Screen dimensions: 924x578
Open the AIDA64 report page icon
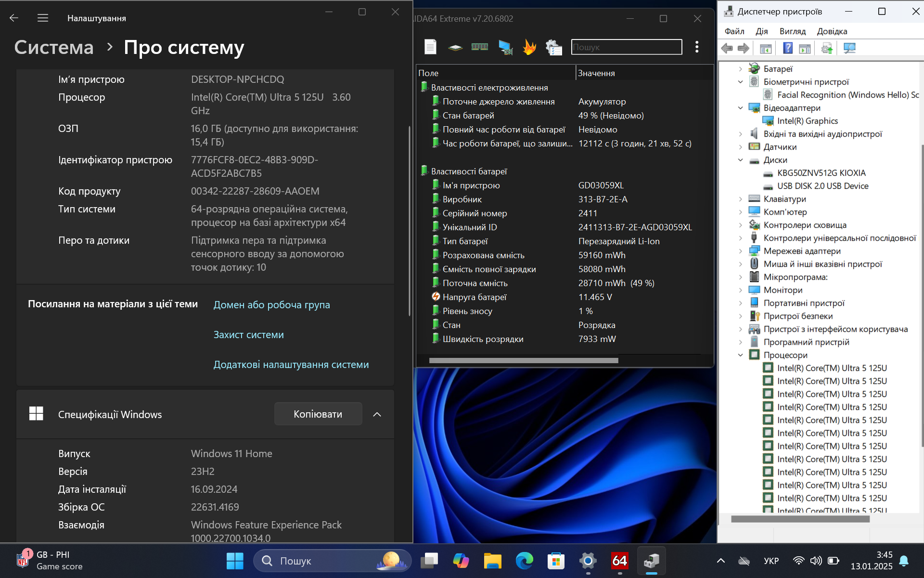(x=430, y=47)
